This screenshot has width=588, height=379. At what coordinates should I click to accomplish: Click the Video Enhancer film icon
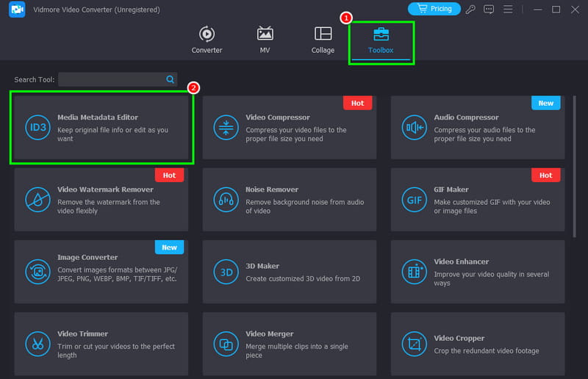tap(414, 272)
